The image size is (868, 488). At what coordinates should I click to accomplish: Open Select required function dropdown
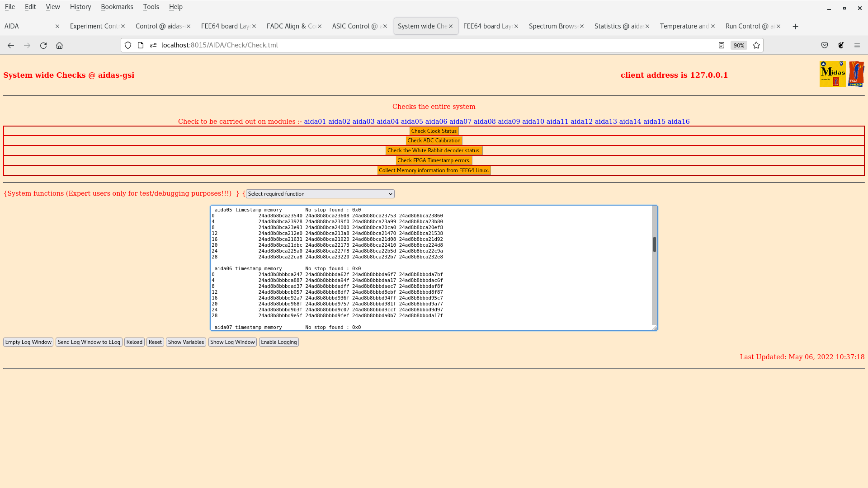coord(320,194)
